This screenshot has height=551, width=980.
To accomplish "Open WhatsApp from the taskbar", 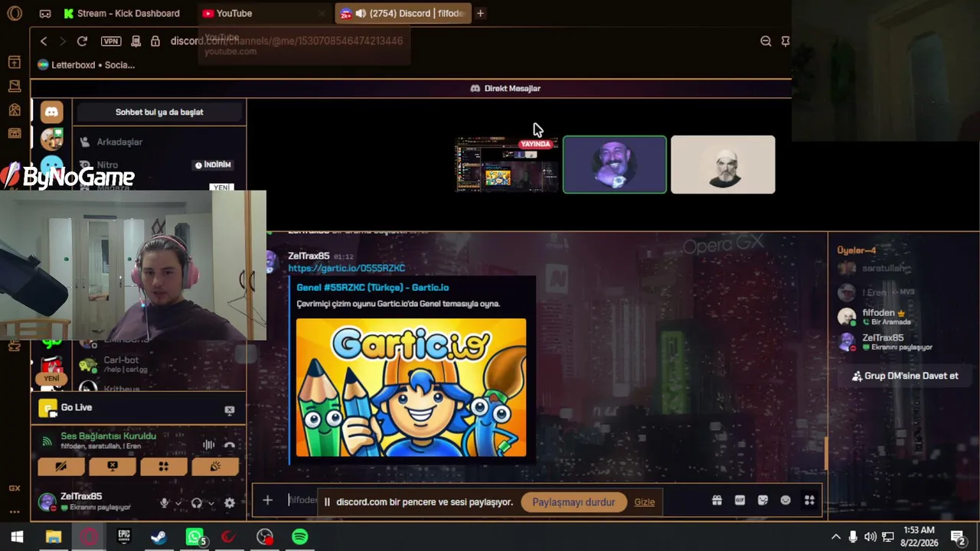I will [x=195, y=536].
